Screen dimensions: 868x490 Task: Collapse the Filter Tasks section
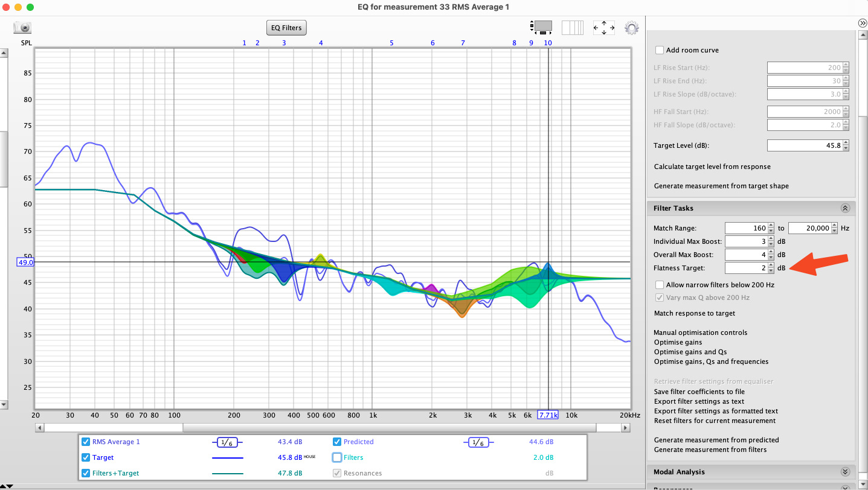pyautogui.click(x=844, y=208)
